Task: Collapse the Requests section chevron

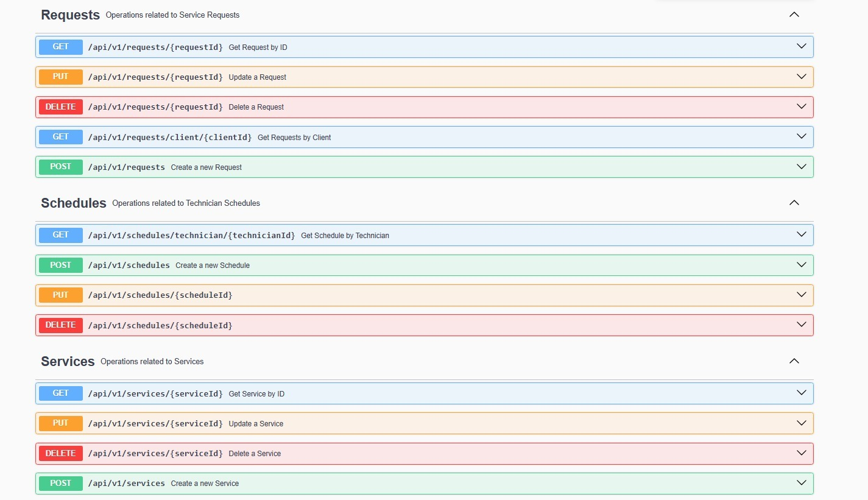Action: 794,15
